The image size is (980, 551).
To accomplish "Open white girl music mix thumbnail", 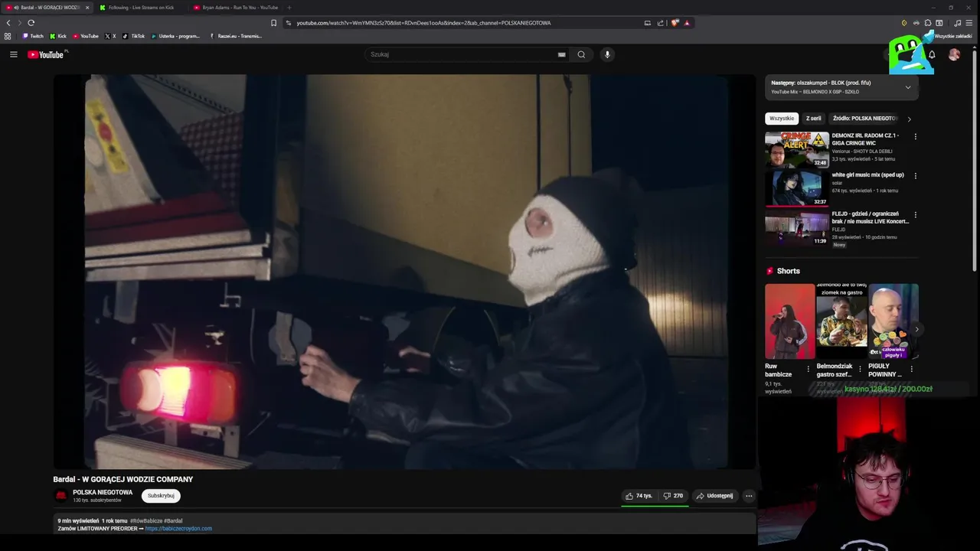I will pyautogui.click(x=796, y=188).
